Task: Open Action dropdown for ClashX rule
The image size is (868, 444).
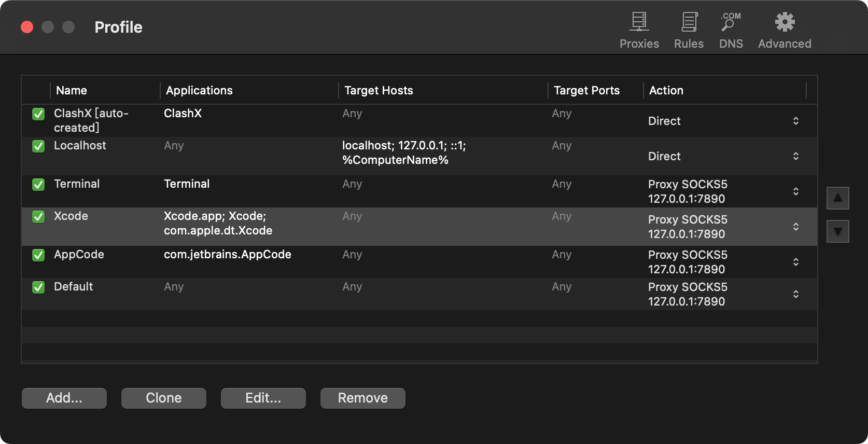Action: coord(795,121)
